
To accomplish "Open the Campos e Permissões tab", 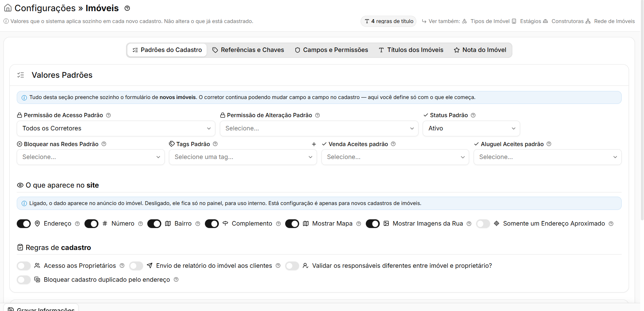I will click(332, 50).
